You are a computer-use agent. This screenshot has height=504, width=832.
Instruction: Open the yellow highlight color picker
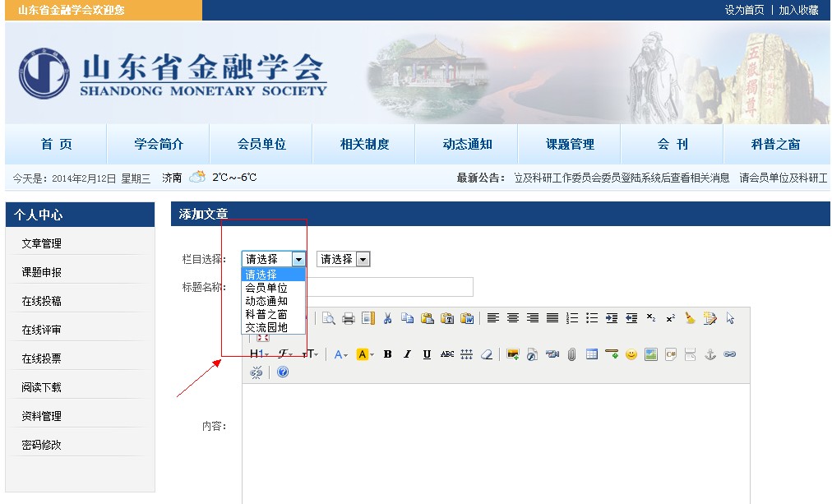click(x=365, y=354)
